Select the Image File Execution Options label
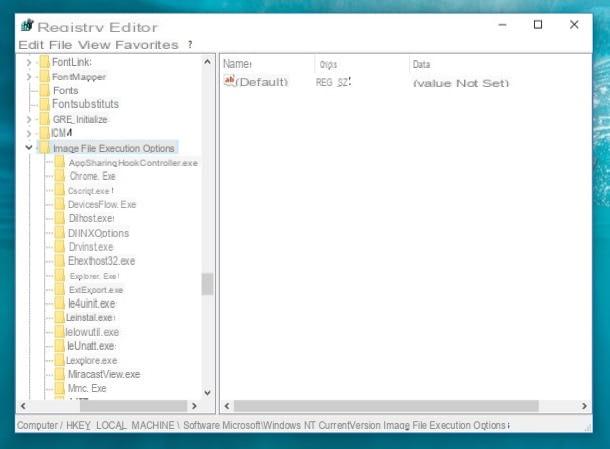The image size is (610, 449). pyautogui.click(x=114, y=148)
